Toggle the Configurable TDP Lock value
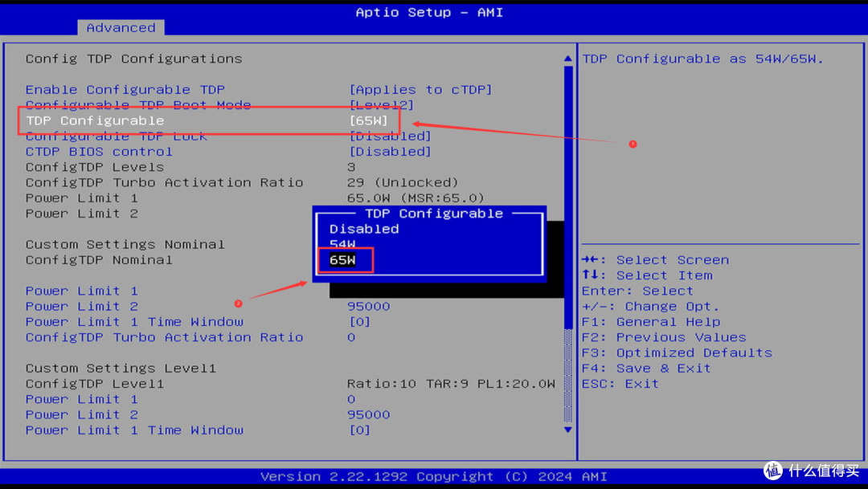The image size is (868, 489). coord(390,137)
